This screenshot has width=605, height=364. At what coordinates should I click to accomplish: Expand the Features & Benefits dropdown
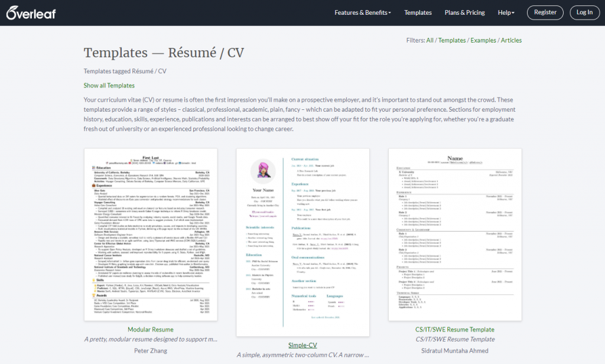(363, 13)
